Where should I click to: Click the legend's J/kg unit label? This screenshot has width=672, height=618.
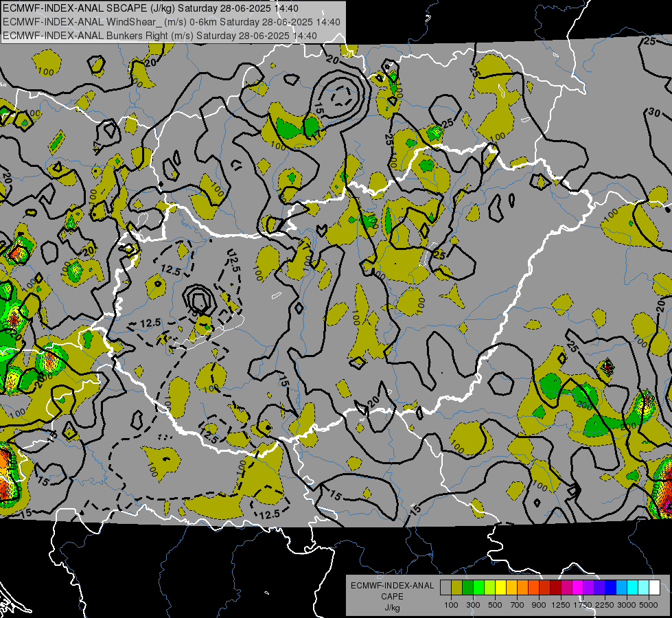coord(393,608)
